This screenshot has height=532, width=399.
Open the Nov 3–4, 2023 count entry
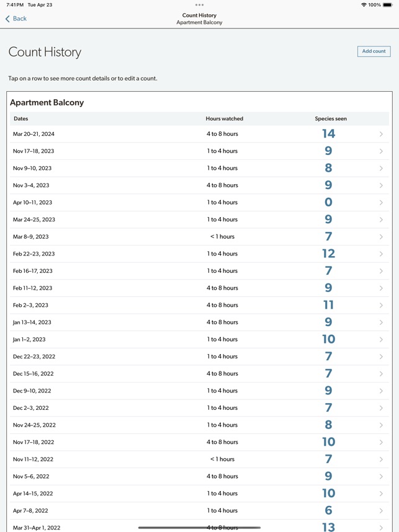(x=199, y=185)
